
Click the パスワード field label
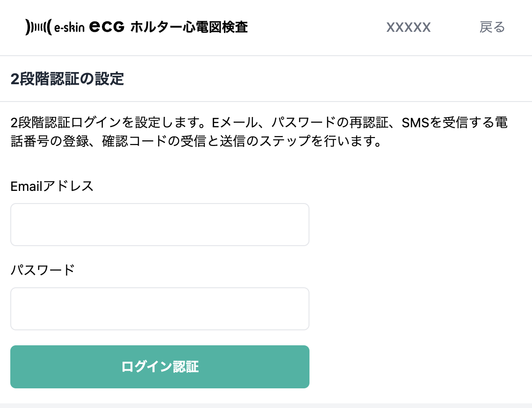43,270
